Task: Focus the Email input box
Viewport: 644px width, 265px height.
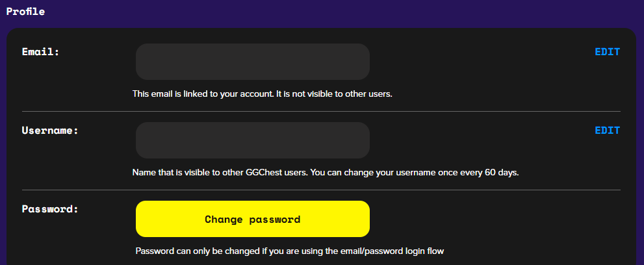Action: coord(252,62)
